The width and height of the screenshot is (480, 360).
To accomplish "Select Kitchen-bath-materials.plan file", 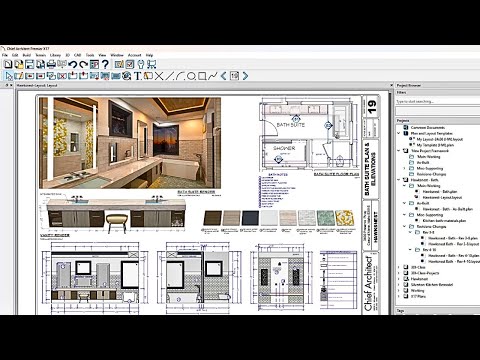I will (x=444, y=221).
